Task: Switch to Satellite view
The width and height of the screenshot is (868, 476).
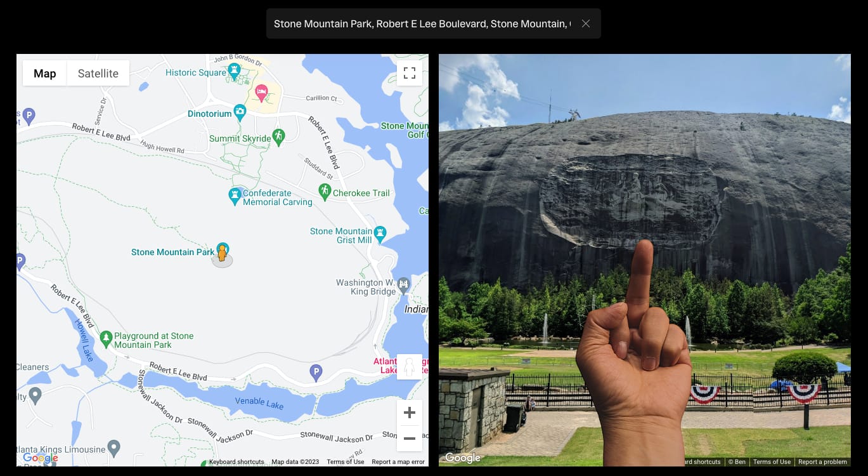Action: pos(98,73)
